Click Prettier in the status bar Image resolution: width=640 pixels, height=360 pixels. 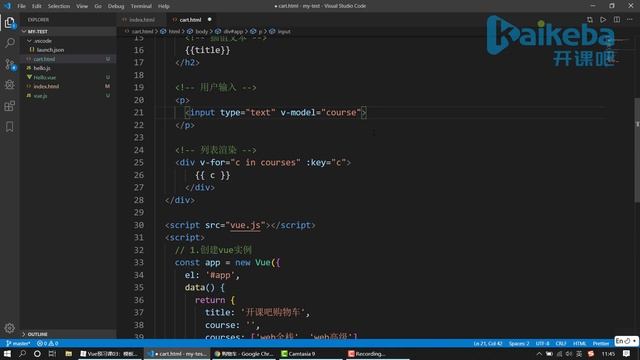pos(600,343)
